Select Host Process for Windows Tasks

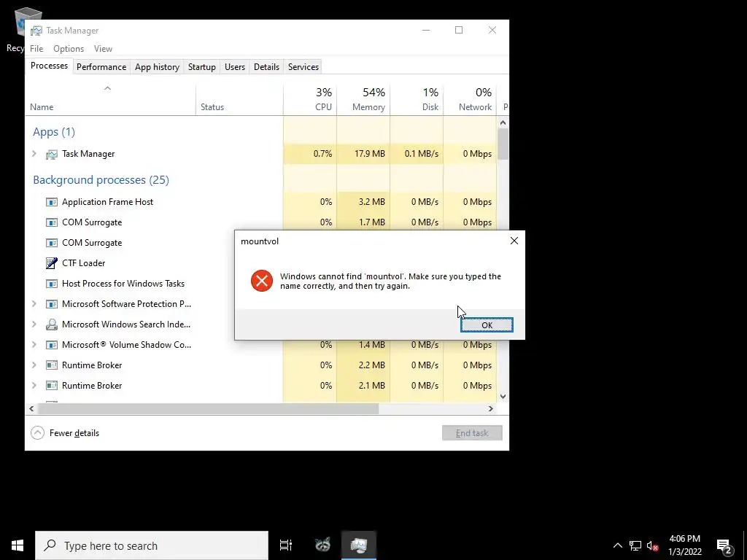point(123,284)
